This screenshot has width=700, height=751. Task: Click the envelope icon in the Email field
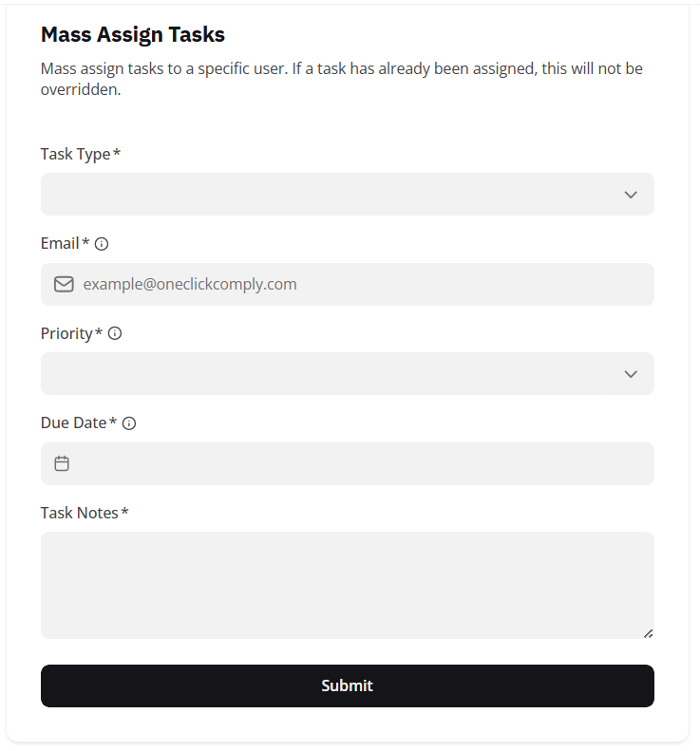pos(64,284)
